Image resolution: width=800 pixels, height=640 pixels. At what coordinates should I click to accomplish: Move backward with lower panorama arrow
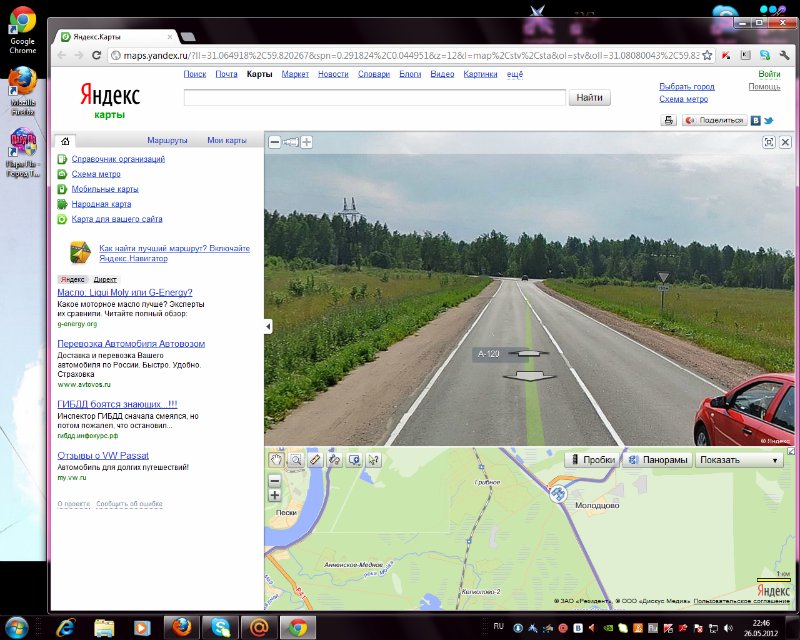point(529,377)
